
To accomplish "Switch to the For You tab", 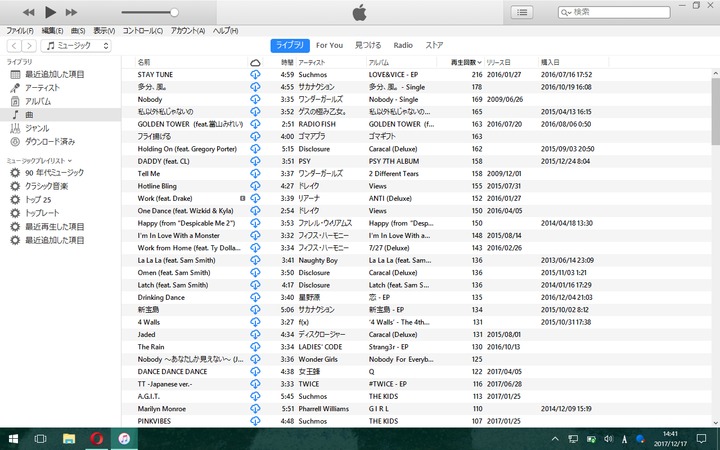I will 329,46.
